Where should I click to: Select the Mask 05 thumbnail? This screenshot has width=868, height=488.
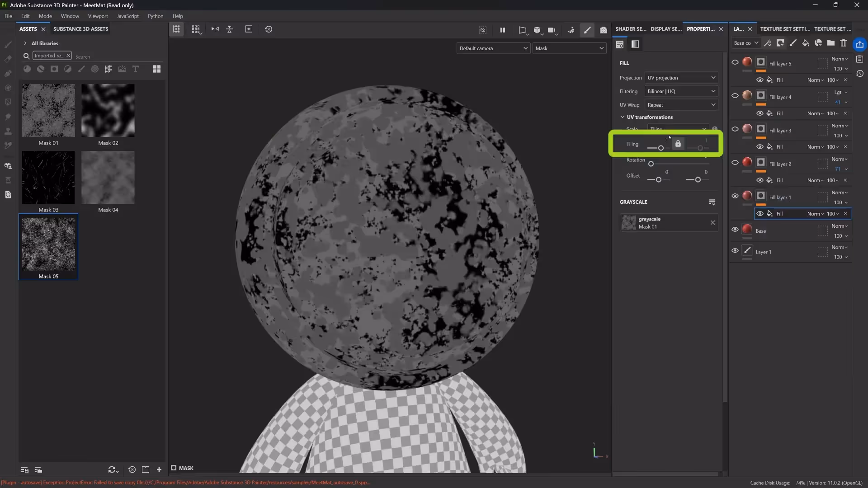pos(48,244)
